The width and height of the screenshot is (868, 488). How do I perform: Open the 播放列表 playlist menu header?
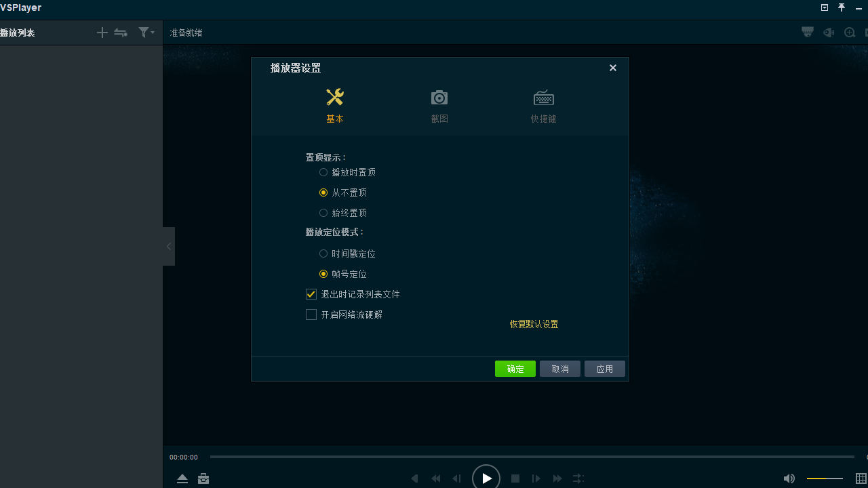[x=17, y=32]
